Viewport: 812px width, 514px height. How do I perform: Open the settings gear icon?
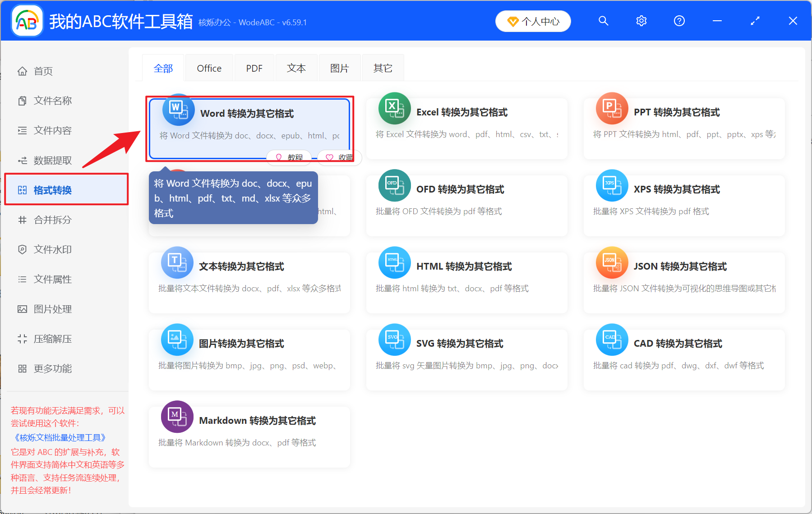click(x=641, y=21)
